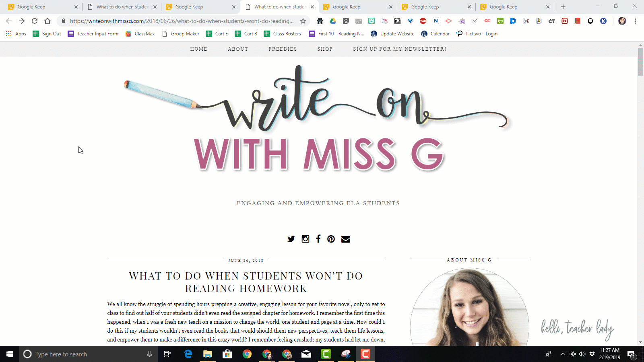This screenshot has height=362, width=644.
Task: Show hidden system tray icons
Action: [563, 354]
